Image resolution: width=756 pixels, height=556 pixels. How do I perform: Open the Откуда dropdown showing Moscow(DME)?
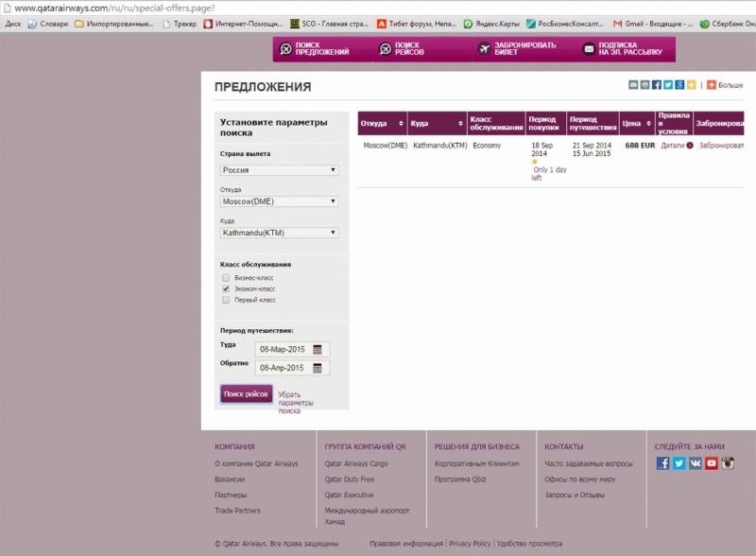pyautogui.click(x=279, y=201)
